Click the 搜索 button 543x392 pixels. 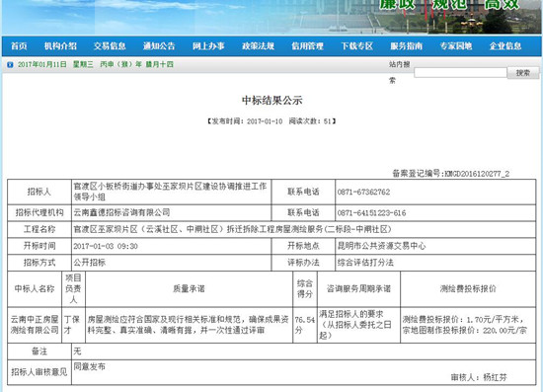[x=523, y=73]
